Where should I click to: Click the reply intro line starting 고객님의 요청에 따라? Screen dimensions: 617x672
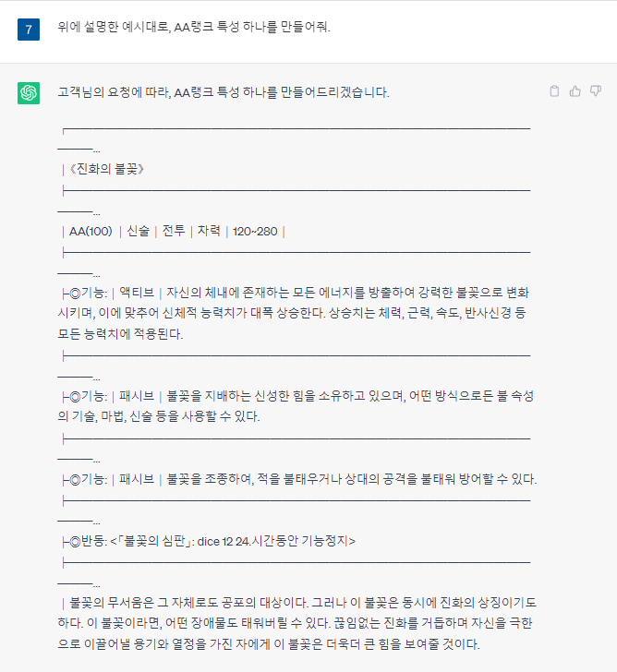(x=223, y=92)
